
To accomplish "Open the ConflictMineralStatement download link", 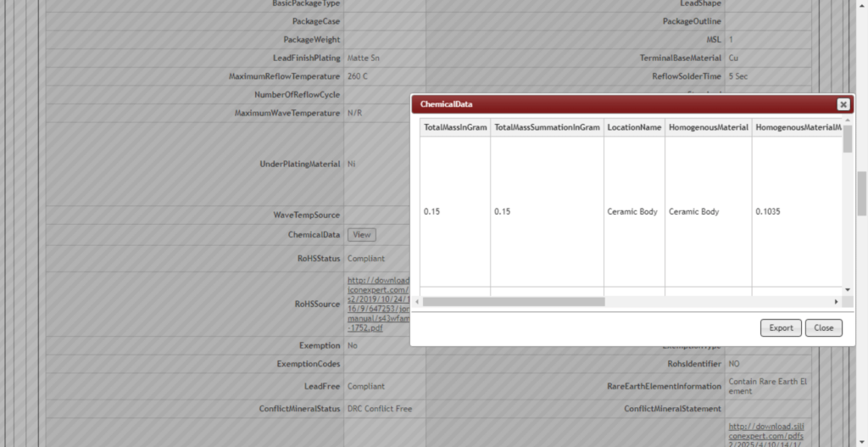I will [x=766, y=434].
